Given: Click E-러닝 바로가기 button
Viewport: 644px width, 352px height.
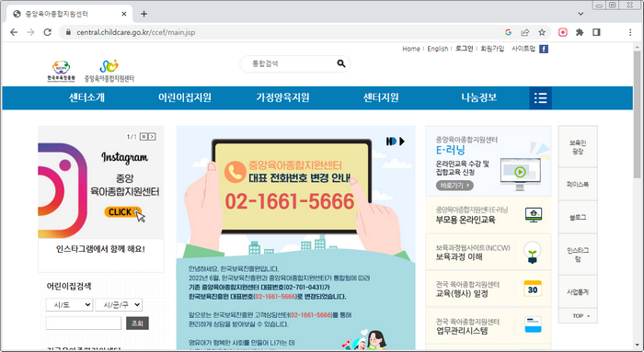Looking at the screenshot, I should point(454,186).
